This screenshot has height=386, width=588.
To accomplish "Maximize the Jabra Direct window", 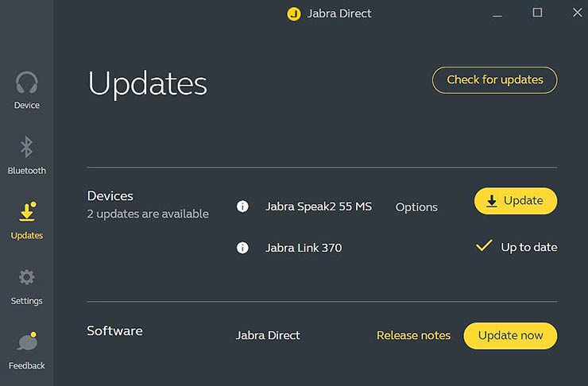I will [x=537, y=13].
